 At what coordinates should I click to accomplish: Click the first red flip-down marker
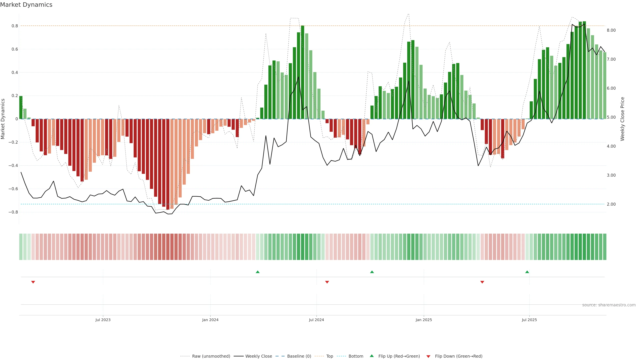coord(33,282)
